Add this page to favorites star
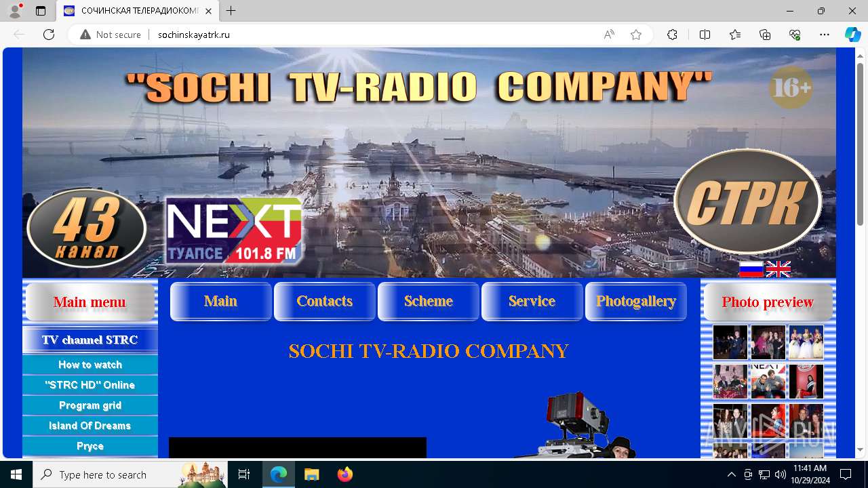Viewport: 868px width, 488px height. 636,35
